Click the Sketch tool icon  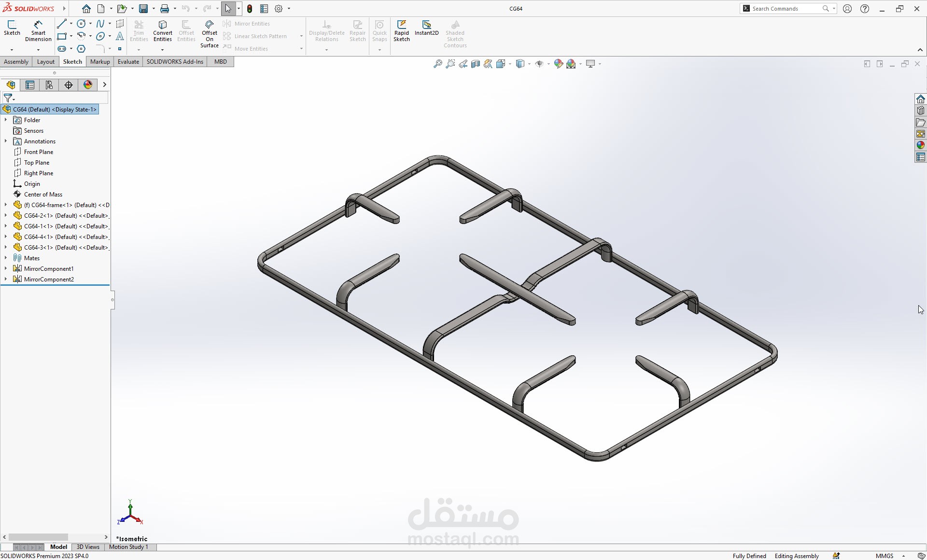(12, 28)
